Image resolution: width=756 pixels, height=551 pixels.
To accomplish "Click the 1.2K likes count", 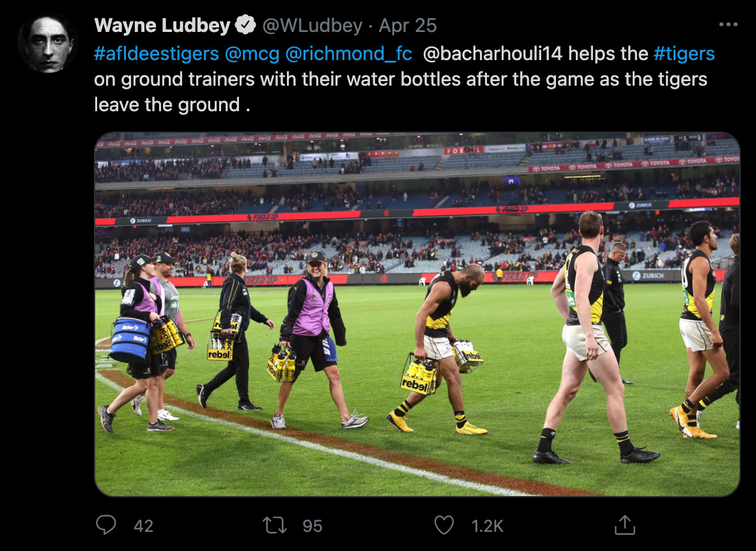I will [x=488, y=526].
